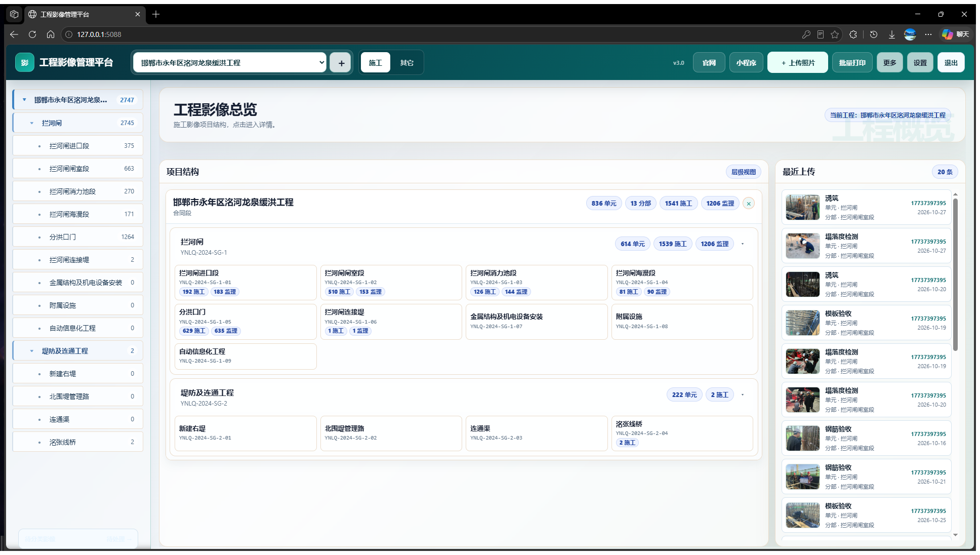Switch to the 施工 tab
The image size is (980, 555).
[x=376, y=63]
